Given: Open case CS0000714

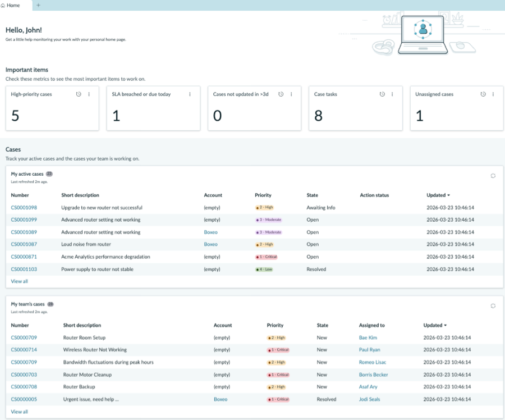Looking at the screenshot, I should [x=24, y=349].
